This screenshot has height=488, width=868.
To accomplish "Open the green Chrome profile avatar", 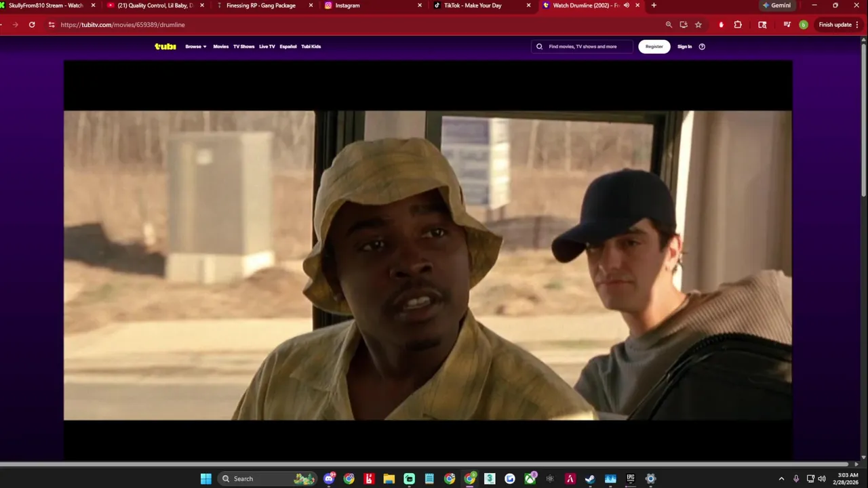I will point(804,24).
